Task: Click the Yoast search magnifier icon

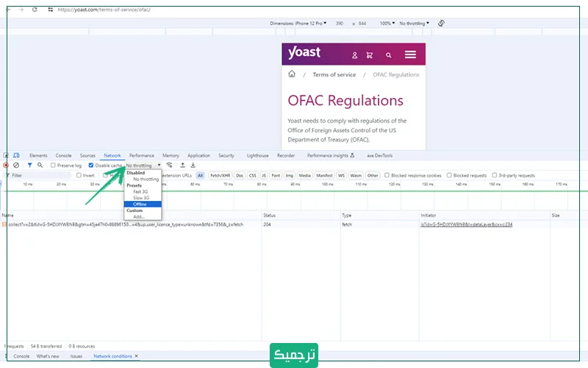Action: click(389, 55)
